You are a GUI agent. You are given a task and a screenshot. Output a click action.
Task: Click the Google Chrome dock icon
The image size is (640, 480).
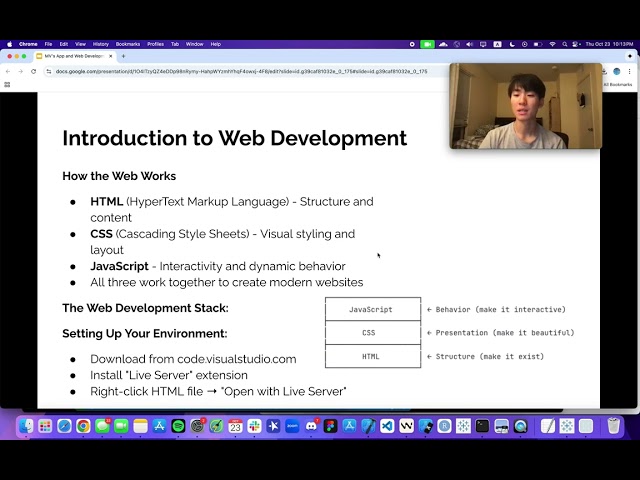click(x=83, y=426)
